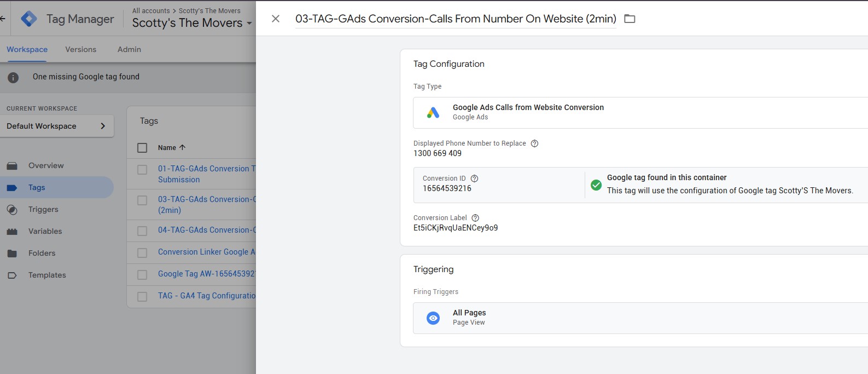Expand the Default Workspace selector
868x374 pixels.
click(x=57, y=126)
